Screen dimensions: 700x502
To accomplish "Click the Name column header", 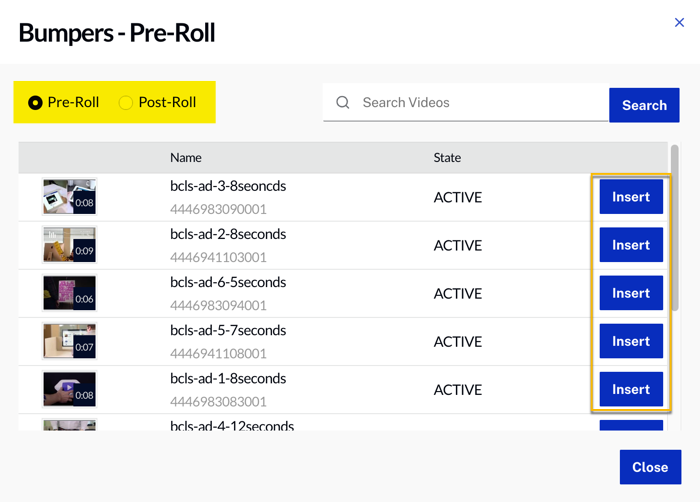I will 186,157.
